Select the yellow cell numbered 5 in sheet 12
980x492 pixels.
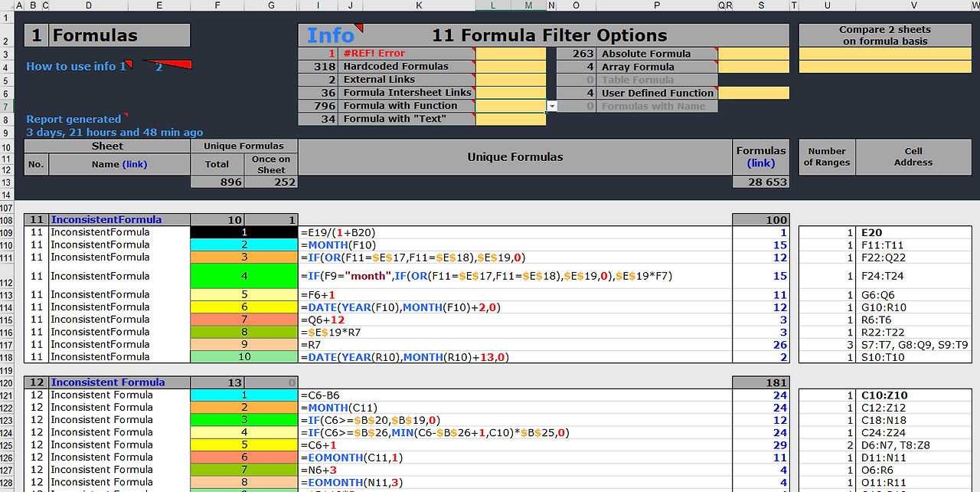pyautogui.click(x=244, y=444)
